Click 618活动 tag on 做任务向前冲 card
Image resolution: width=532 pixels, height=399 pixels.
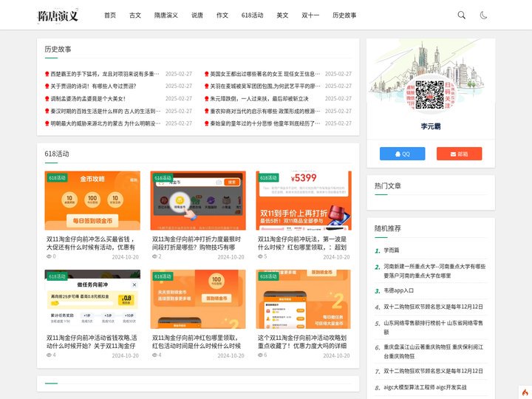[57, 276]
